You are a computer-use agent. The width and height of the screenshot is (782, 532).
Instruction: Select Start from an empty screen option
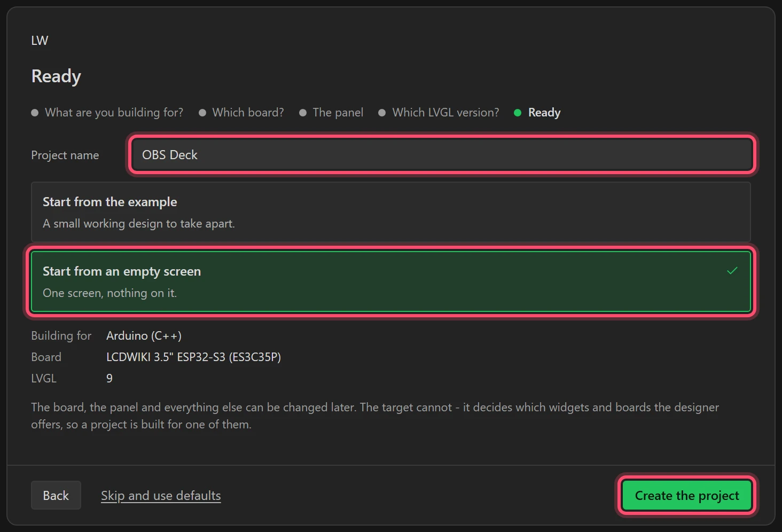point(391,281)
